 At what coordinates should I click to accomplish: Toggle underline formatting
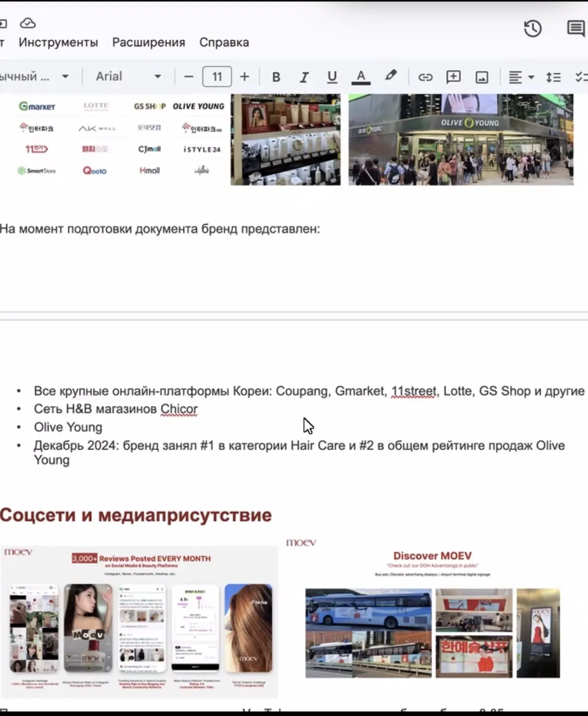[x=332, y=77]
